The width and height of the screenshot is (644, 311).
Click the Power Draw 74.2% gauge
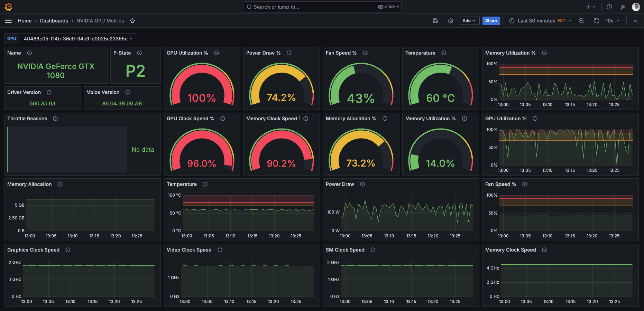pyautogui.click(x=282, y=84)
